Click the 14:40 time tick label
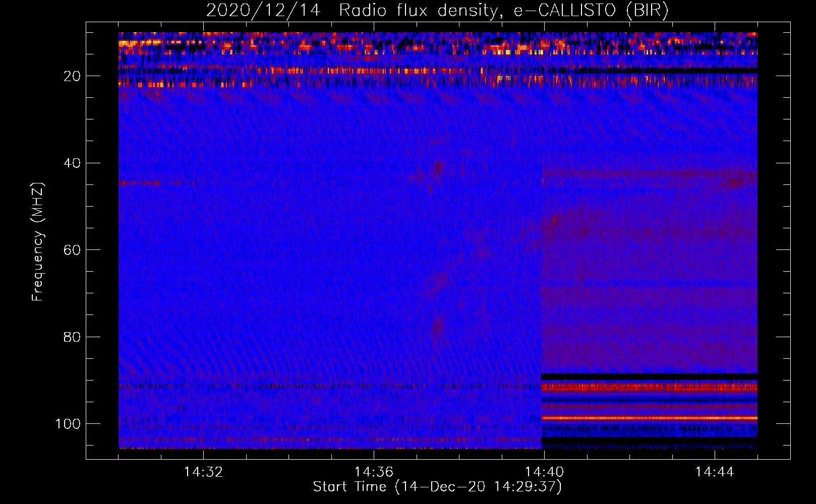Viewport: 816px width, 504px height. click(x=544, y=472)
